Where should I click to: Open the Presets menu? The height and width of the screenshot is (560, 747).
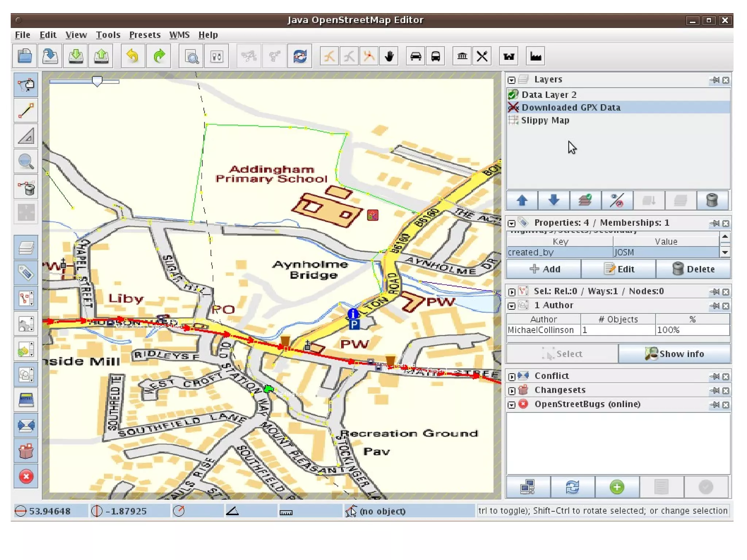144,35
